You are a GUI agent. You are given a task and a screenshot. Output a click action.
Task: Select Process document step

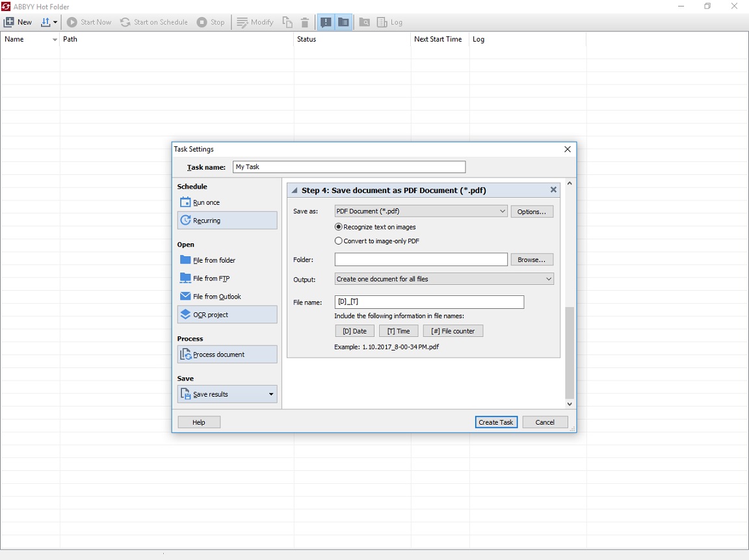[228, 354]
